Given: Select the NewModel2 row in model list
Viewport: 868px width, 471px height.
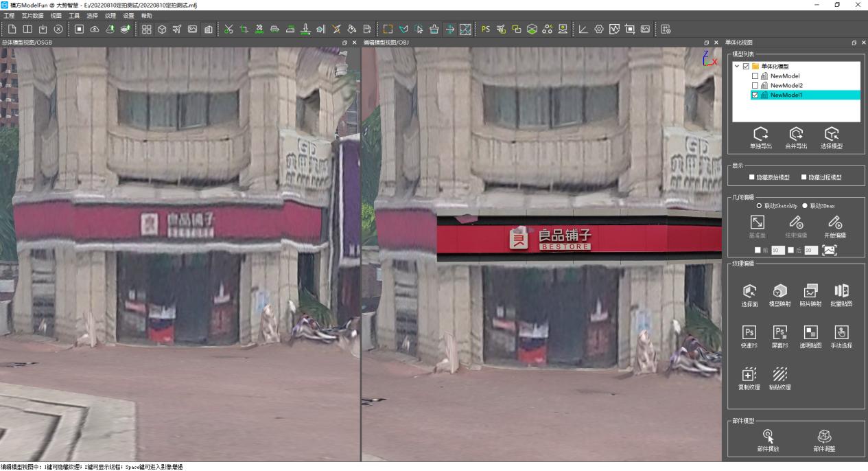Looking at the screenshot, I should pos(806,86).
